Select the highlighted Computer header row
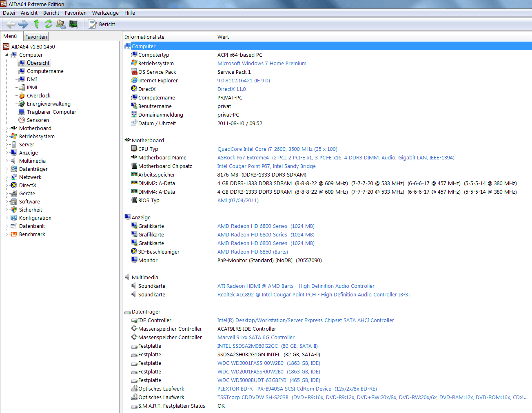Screen dimensions: 532x413 pyautogui.click(x=328, y=46)
